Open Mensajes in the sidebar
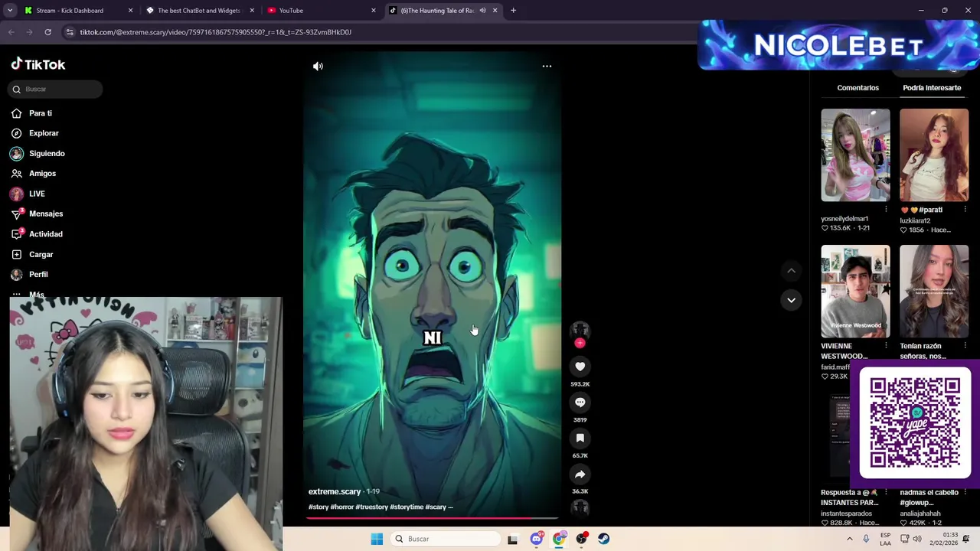Image resolution: width=980 pixels, height=551 pixels. 46,214
